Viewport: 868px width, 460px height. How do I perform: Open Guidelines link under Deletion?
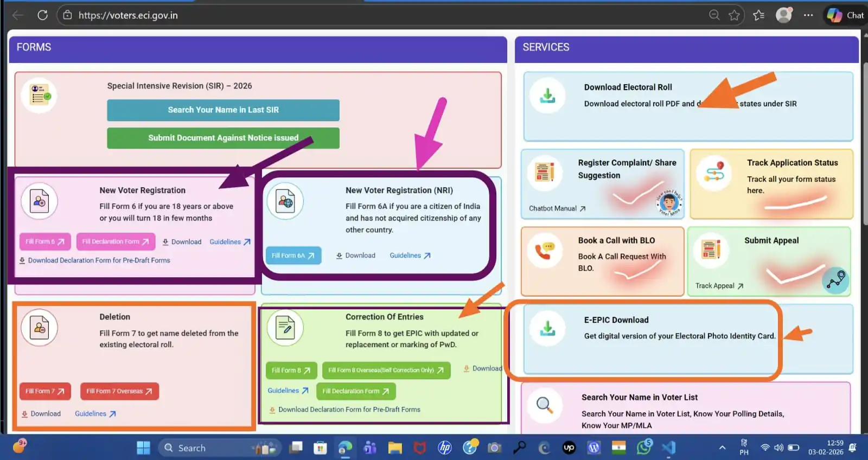pyautogui.click(x=95, y=414)
